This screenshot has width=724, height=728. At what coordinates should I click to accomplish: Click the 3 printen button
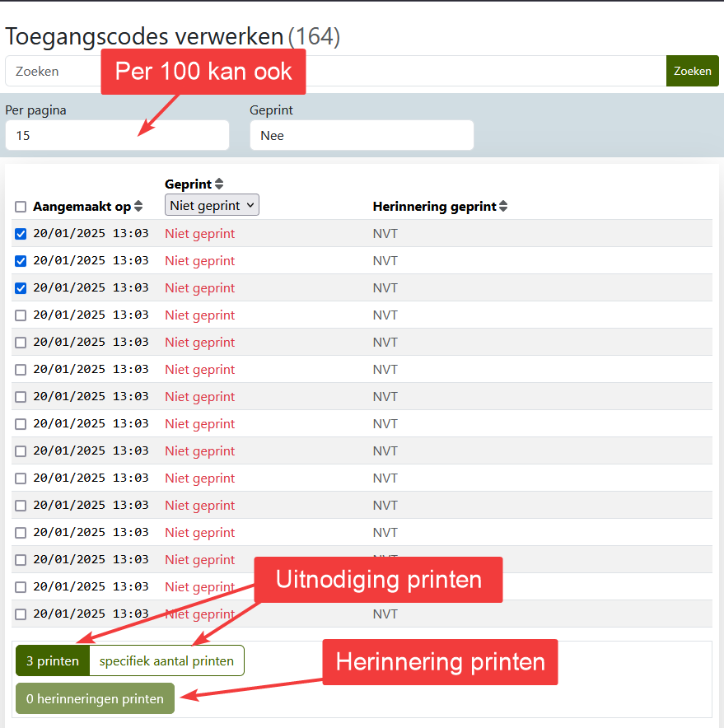(52, 660)
